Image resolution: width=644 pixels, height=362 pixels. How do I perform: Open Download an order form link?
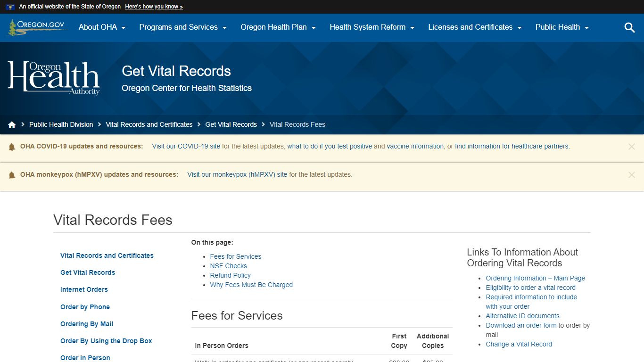point(521,325)
